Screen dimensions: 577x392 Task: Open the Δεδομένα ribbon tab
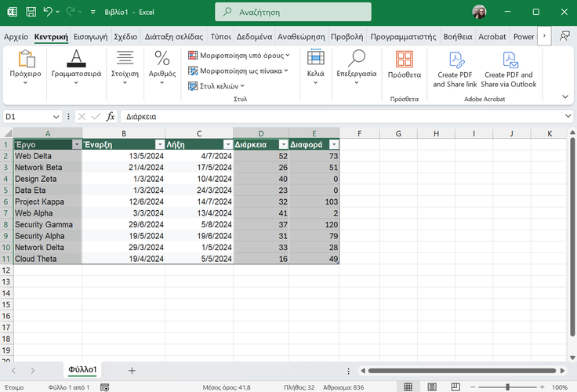254,37
